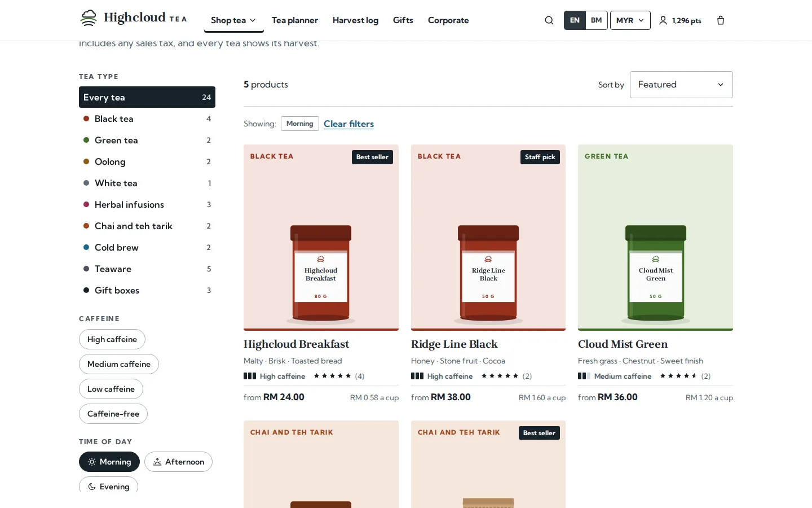812x508 pixels.
Task: Click Best seller badge on Highcloud Breakfast
Action: [x=372, y=157]
